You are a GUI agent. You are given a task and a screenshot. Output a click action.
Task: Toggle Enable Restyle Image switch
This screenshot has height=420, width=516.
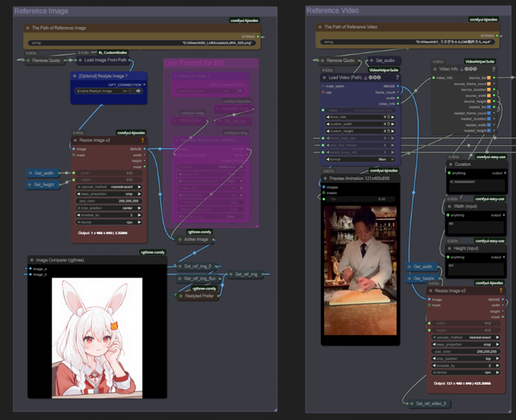130,91
